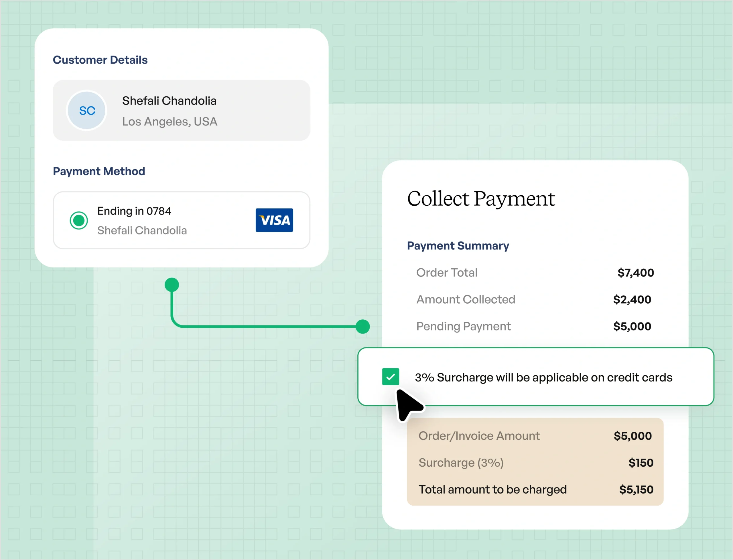733x560 pixels.
Task: Toggle the 3% surcharge checkbox
Action: pos(391,377)
